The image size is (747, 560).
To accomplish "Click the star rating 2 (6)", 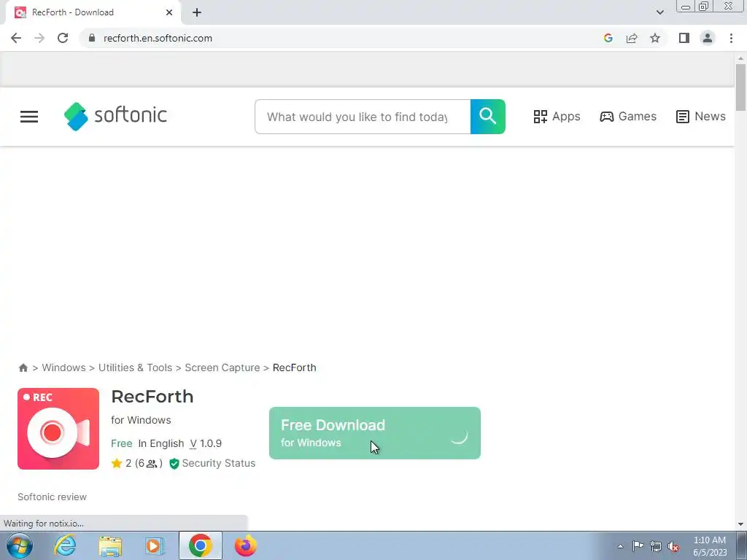I will click(x=136, y=463).
